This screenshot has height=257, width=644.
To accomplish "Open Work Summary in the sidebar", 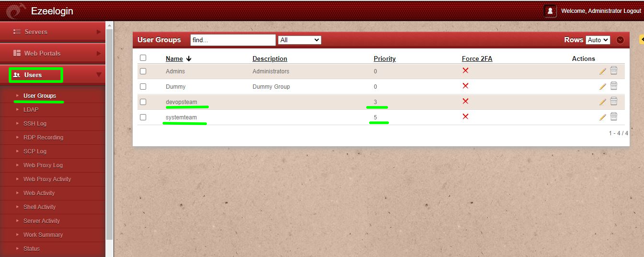I will (x=43, y=234).
